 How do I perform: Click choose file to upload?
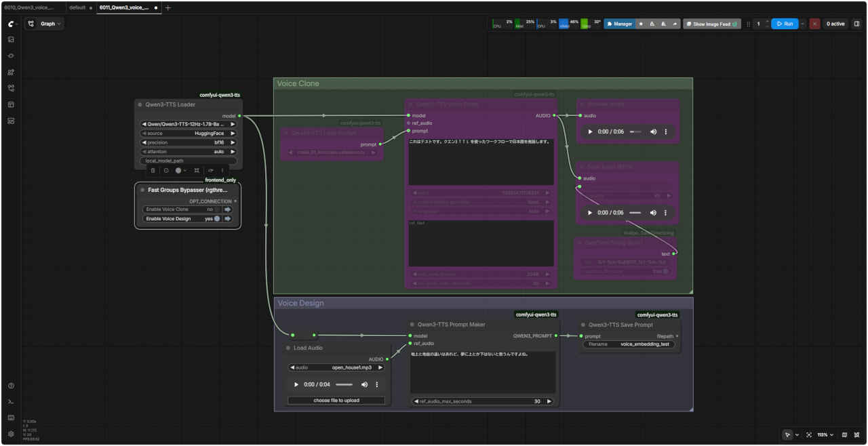coord(336,401)
